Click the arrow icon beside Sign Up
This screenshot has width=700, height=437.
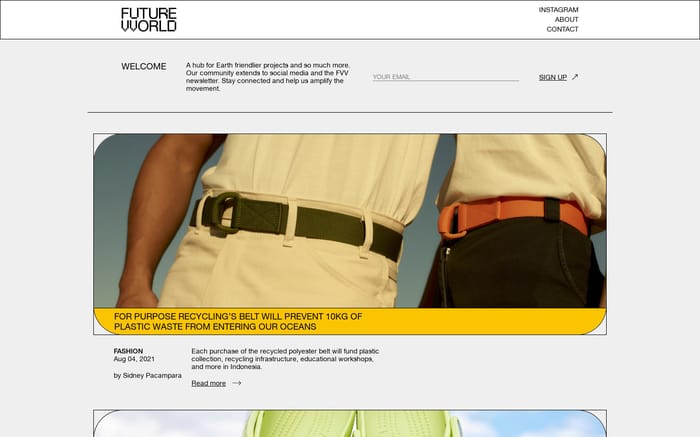(x=575, y=77)
